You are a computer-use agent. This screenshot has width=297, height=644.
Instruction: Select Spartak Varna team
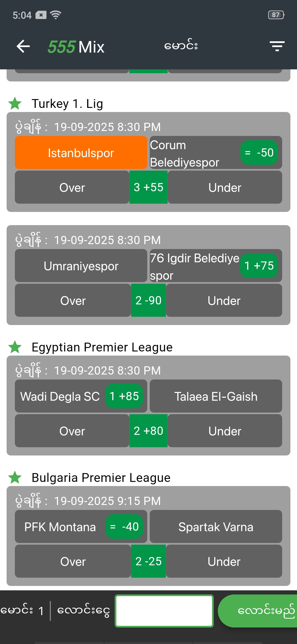[216, 527]
